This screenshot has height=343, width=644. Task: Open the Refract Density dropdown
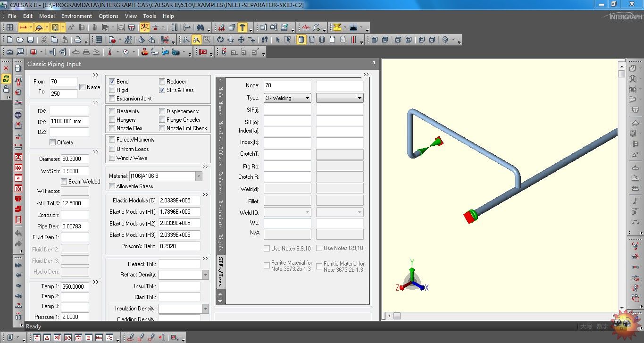205,275
